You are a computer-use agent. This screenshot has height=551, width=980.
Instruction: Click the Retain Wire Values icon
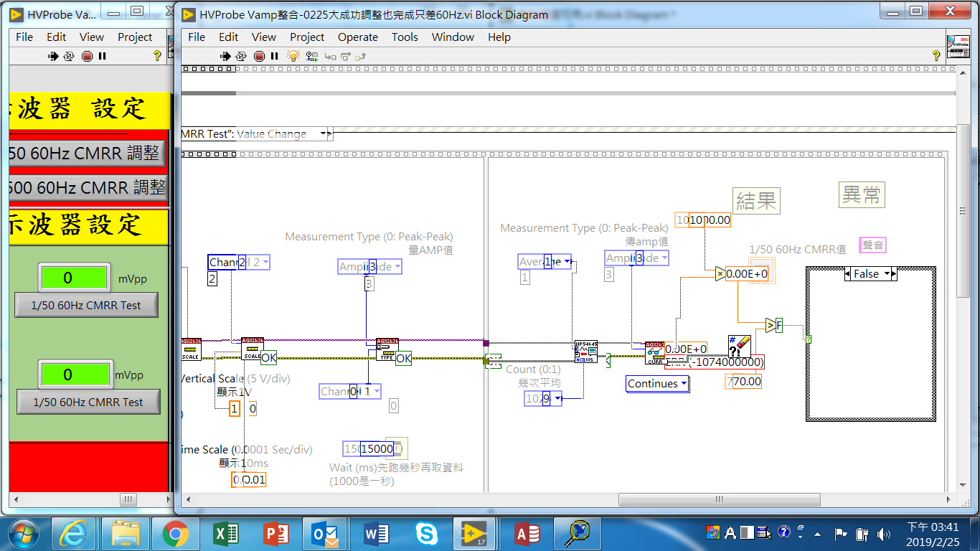click(311, 56)
